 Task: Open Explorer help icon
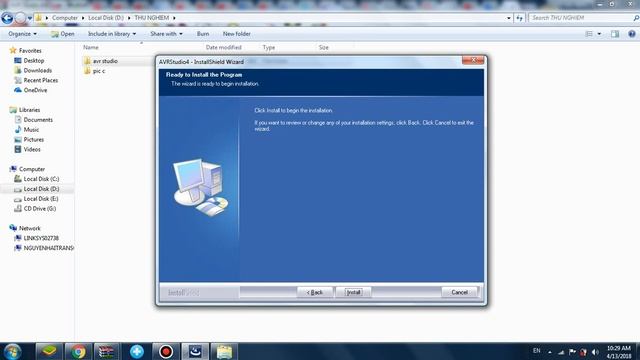pyautogui.click(x=632, y=34)
